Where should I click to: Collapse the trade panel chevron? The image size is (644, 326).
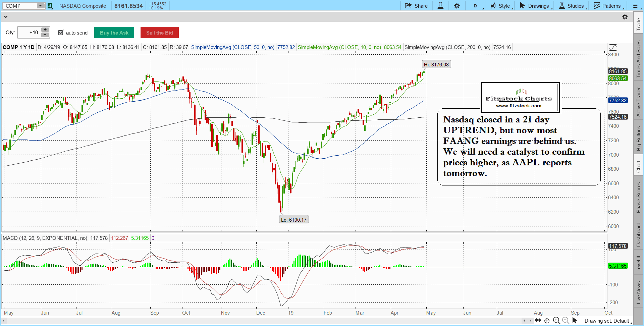[x=5, y=17]
